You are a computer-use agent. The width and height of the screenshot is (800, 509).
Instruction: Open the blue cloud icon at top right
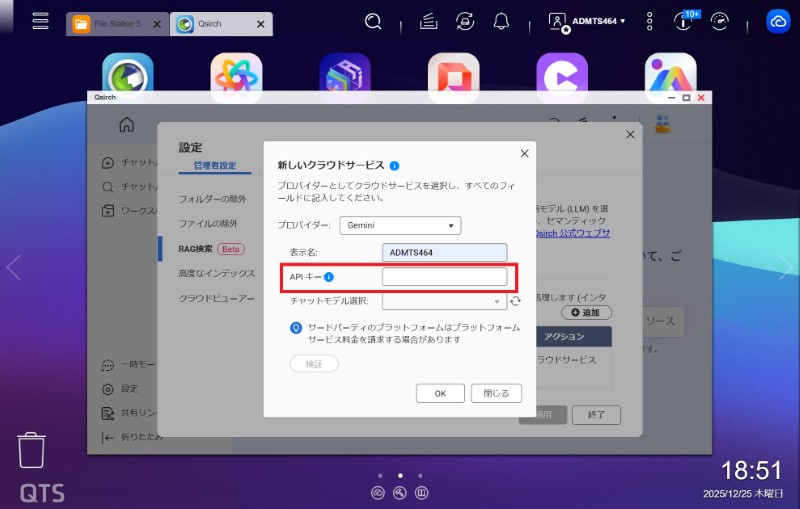click(x=777, y=21)
